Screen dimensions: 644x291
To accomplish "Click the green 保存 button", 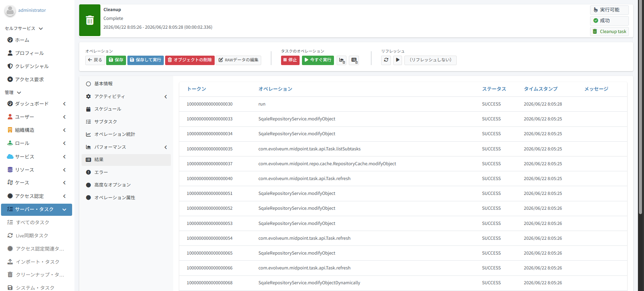I will click(116, 60).
